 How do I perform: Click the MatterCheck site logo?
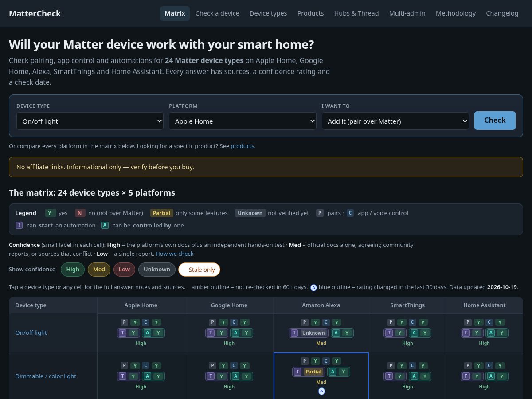(x=35, y=13)
